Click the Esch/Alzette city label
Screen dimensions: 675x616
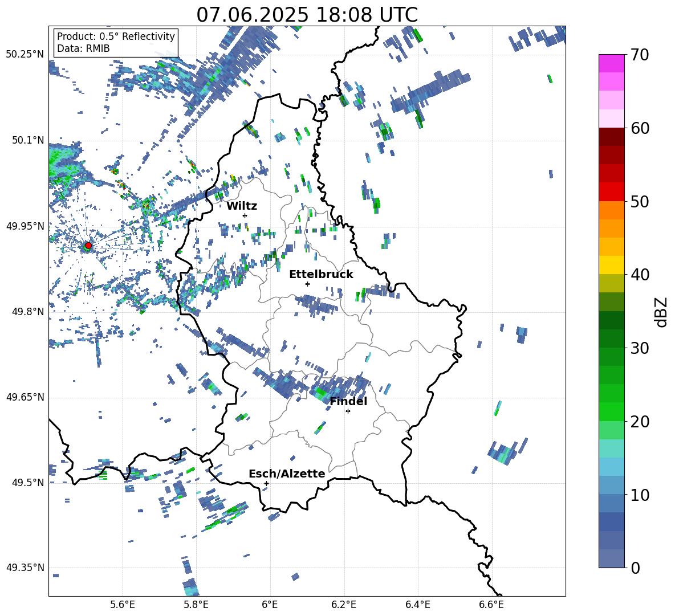[287, 474]
